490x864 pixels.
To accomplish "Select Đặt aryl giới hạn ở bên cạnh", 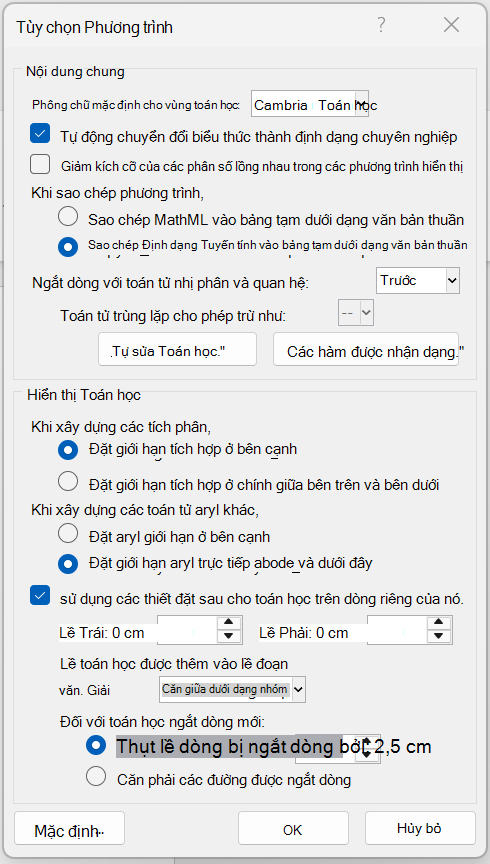I will (x=68, y=533).
